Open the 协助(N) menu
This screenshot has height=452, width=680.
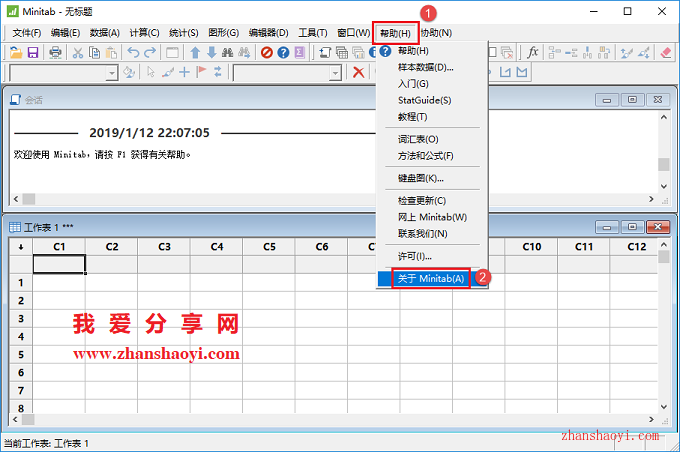click(436, 33)
